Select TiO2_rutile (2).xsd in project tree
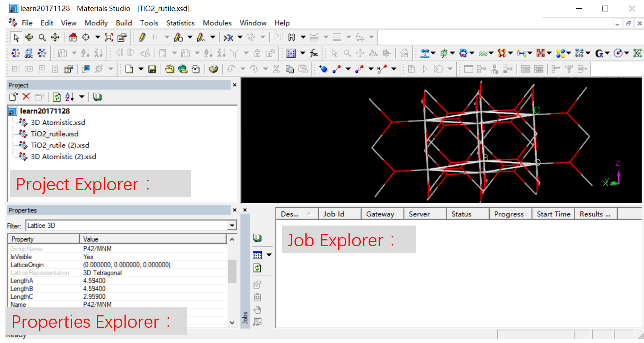The width and height of the screenshot is (644, 343). tap(60, 145)
